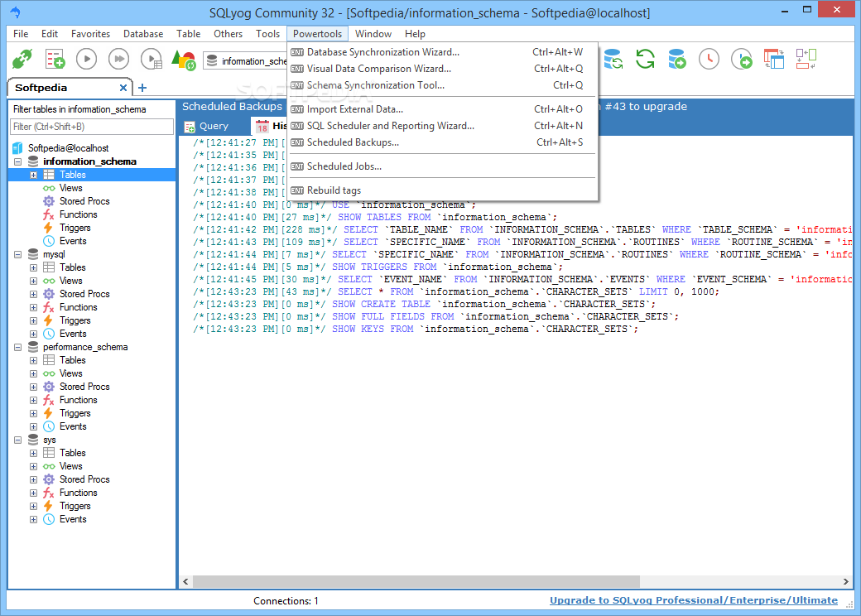Open the File menu

21,33
